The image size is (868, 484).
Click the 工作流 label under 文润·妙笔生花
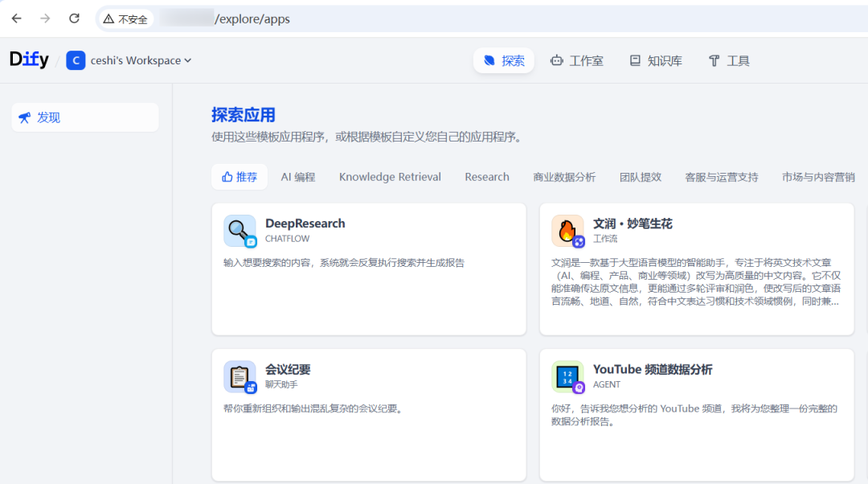pyautogui.click(x=605, y=239)
